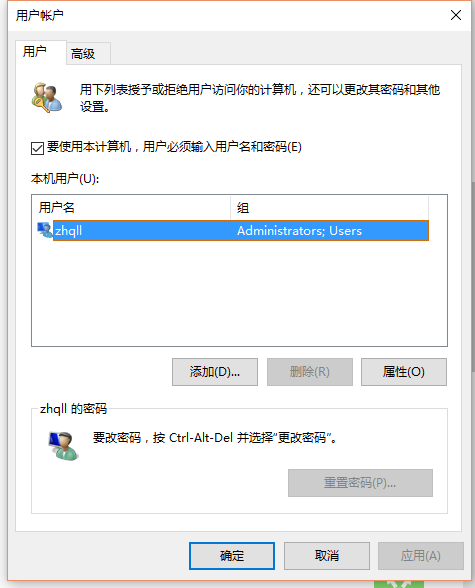Select the zhqll user row

[233, 230]
